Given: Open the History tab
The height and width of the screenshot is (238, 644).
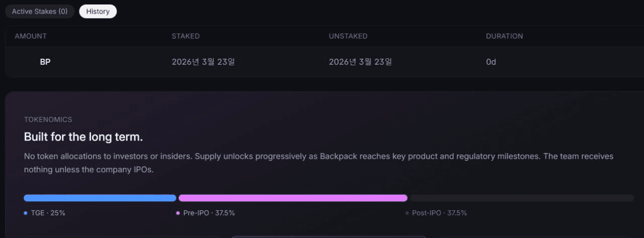Looking at the screenshot, I should point(98,12).
